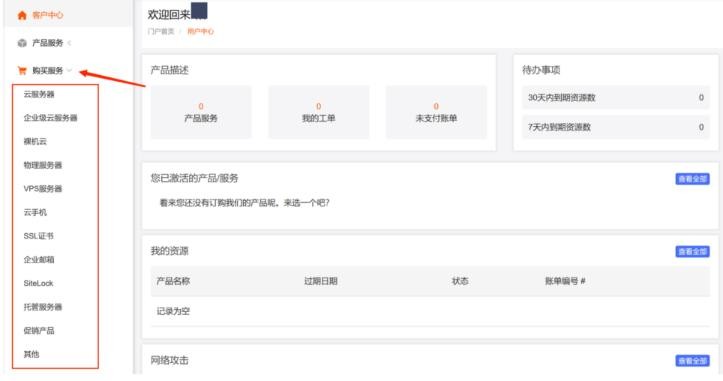This screenshot has width=723, height=381.
Task: Click the shopping cart icon beside 购买服务
Action: click(x=22, y=71)
